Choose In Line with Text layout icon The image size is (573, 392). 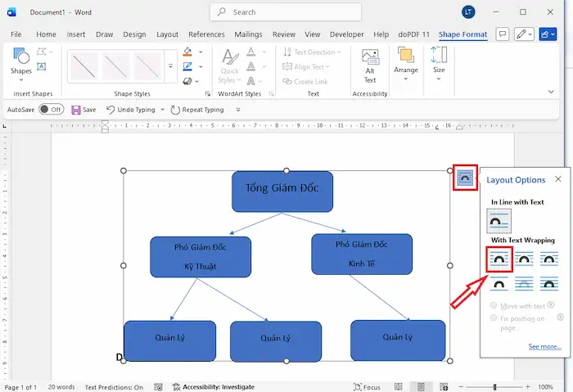[x=499, y=220]
